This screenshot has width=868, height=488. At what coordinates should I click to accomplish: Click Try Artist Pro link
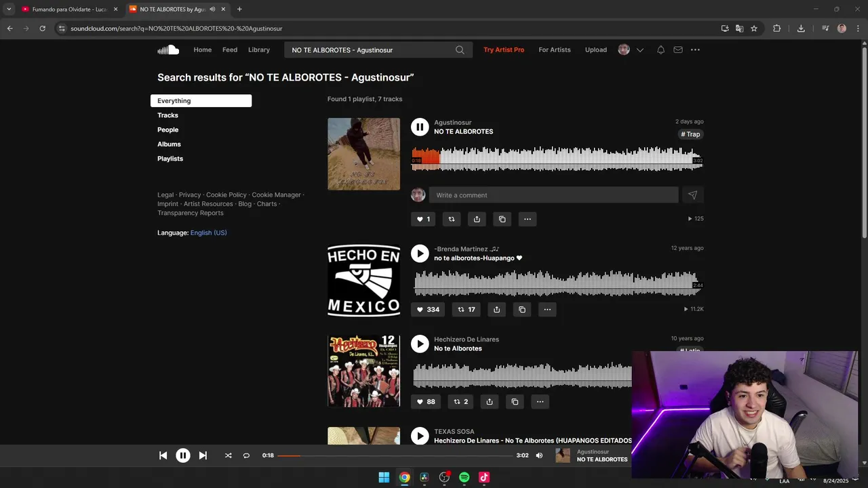coord(504,49)
